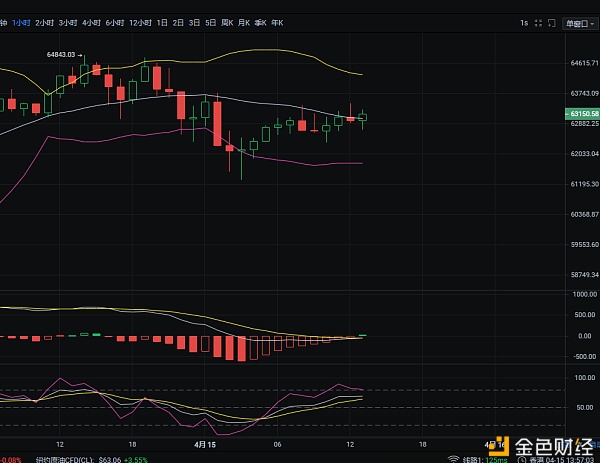Select the 4小时 chart interval
Image resolution: width=600 pixels, height=463 pixels.
(92, 22)
